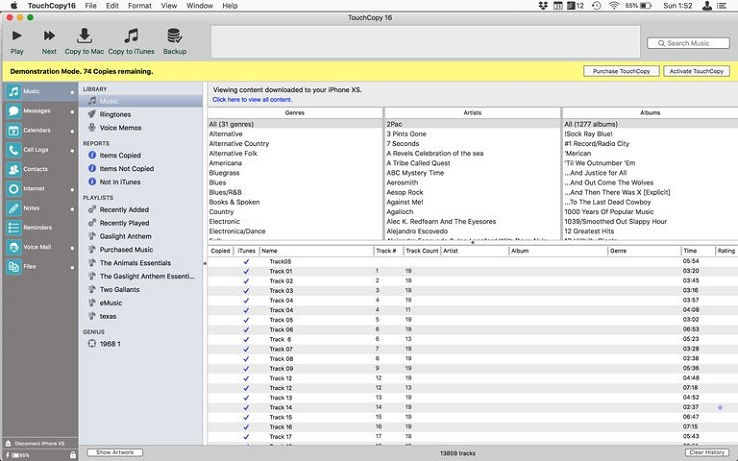Select the Music category in sidebar
Screen dimensions: 738x461
point(40,91)
